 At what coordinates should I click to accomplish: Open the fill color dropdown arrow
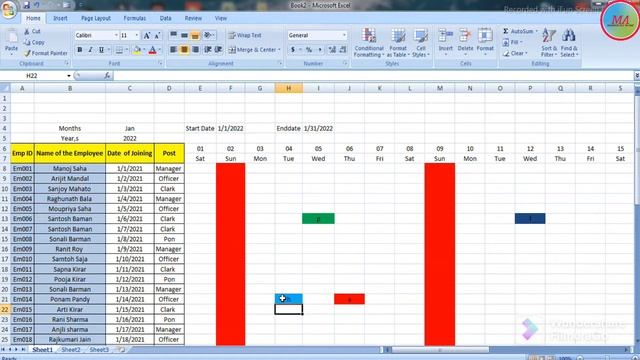click(144, 50)
